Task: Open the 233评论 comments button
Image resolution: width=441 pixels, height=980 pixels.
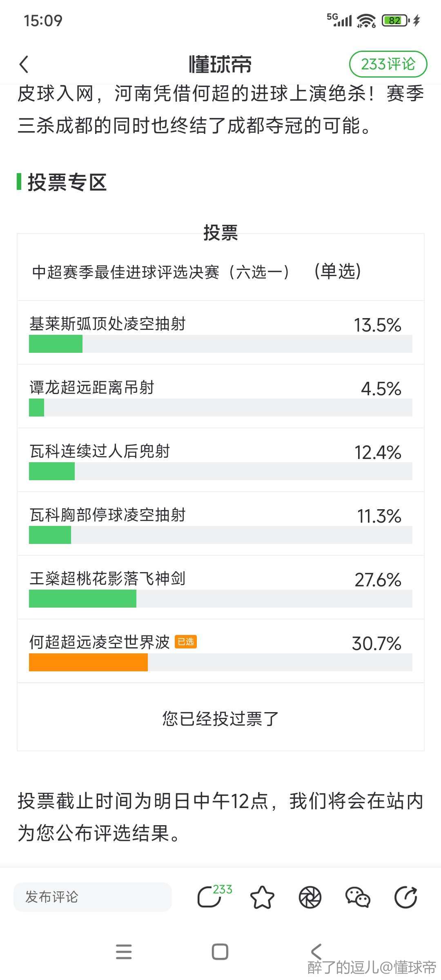Action: (x=388, y=64)
